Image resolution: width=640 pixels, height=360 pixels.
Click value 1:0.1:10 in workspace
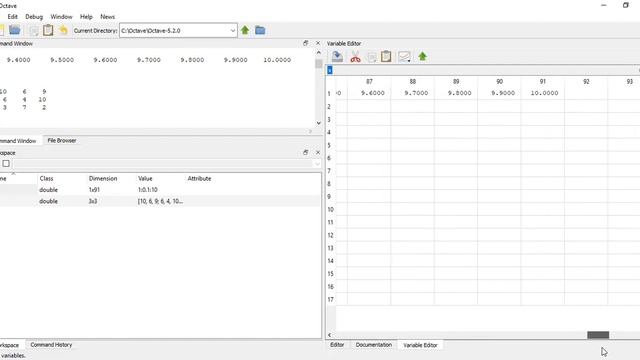(x=147, y=190)
